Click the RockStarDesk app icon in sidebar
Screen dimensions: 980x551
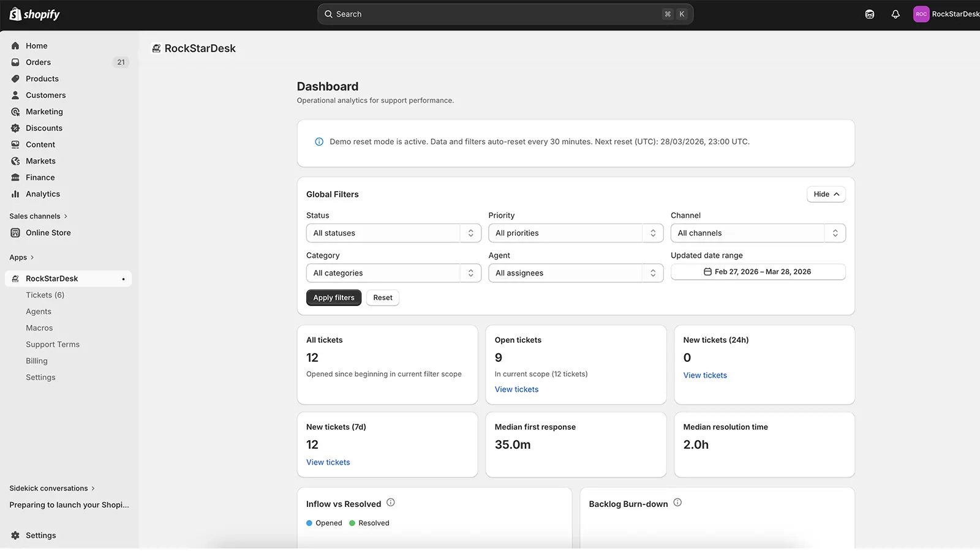coord(15,279)
